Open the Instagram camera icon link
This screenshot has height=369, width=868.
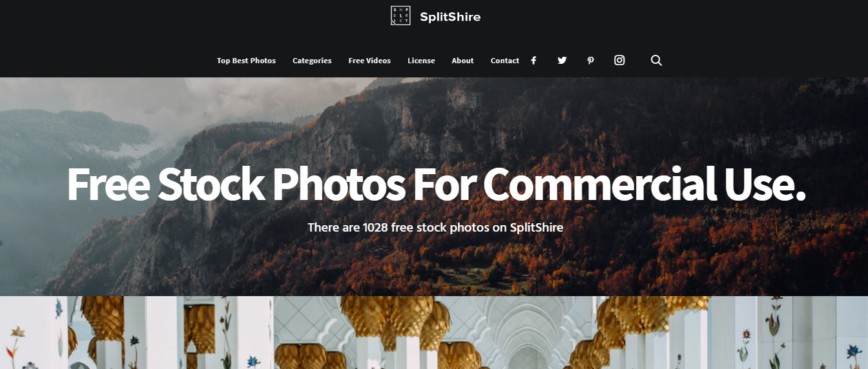click(619, 60)
